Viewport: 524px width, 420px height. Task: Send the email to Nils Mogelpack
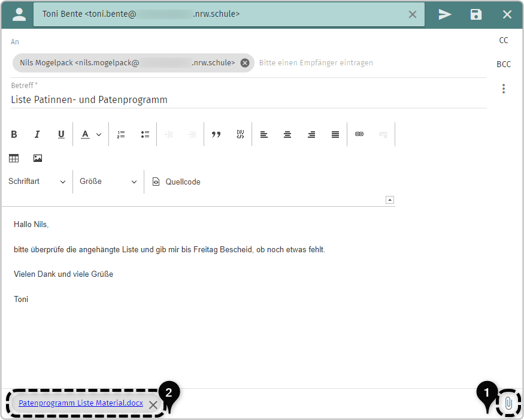click(x=445, y=14)
